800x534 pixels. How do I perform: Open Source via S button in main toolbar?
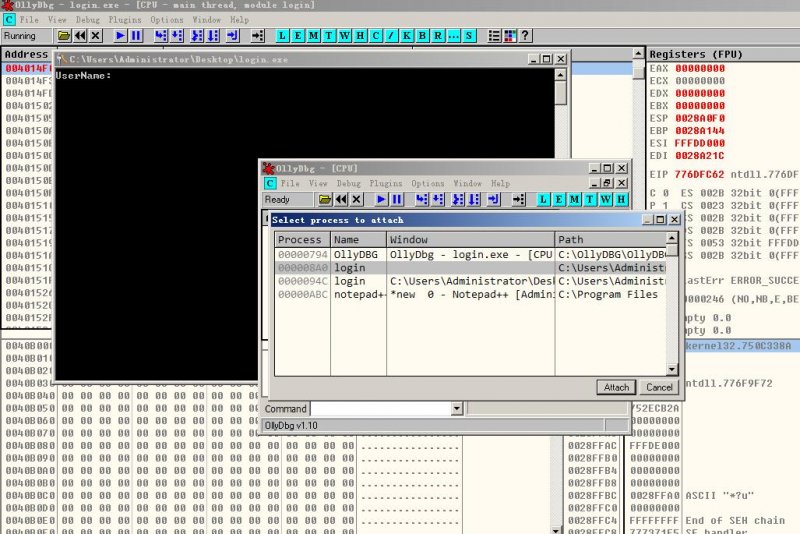pos(469,36)
